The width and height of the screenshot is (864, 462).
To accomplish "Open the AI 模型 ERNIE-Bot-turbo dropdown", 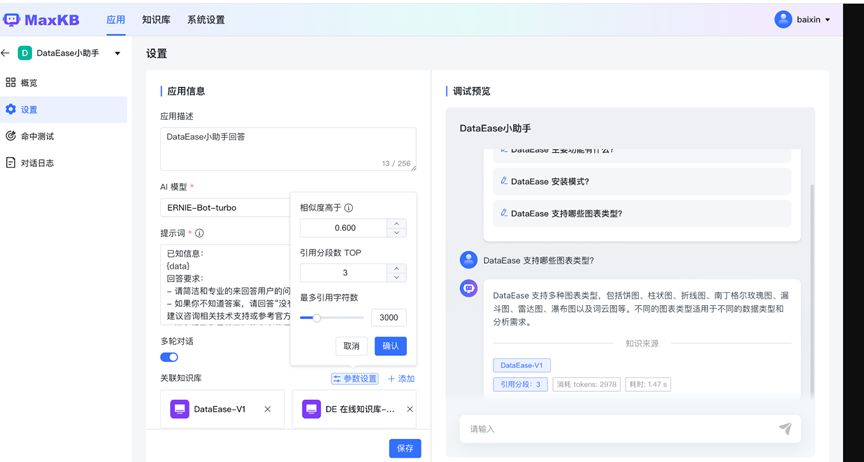I will click(225, 208).
